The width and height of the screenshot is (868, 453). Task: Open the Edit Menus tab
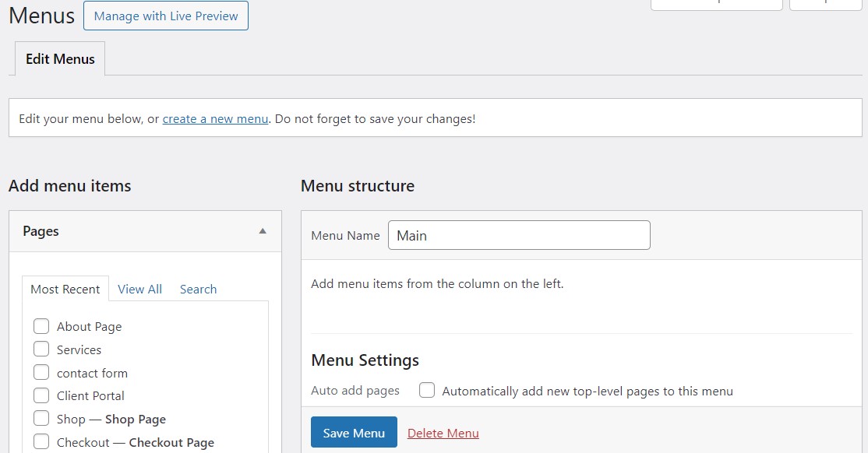(60, 59)
